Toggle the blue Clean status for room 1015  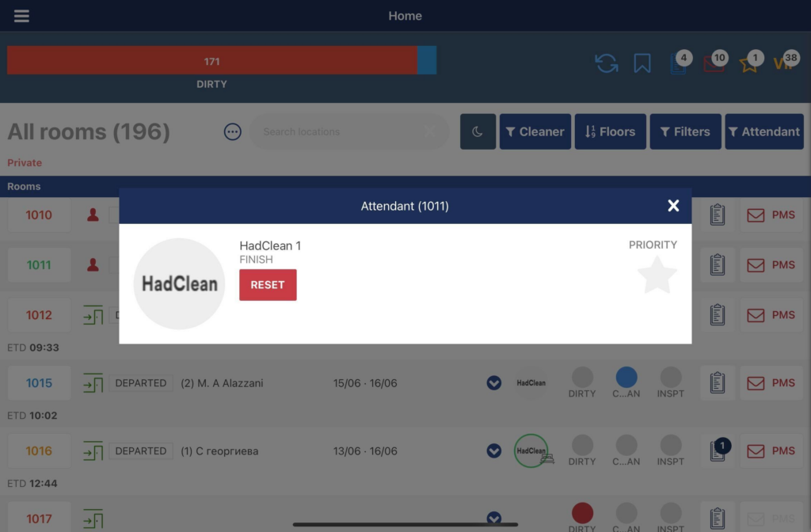coord(626,377)
